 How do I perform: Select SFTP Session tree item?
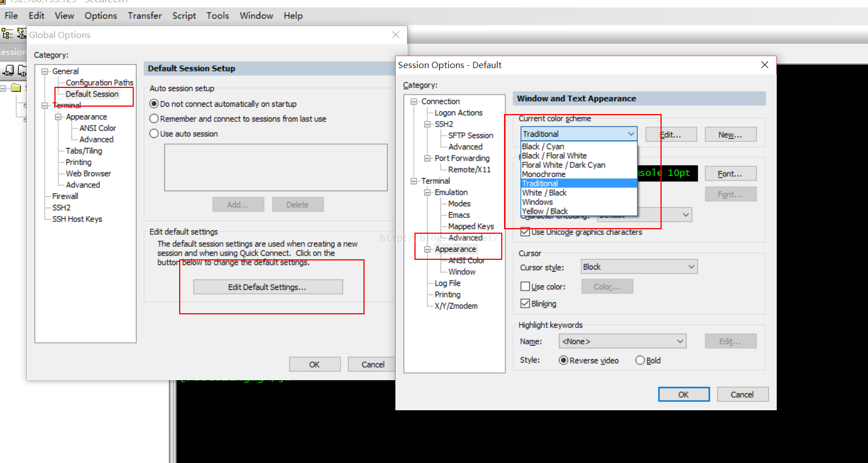tap(471, 136)
